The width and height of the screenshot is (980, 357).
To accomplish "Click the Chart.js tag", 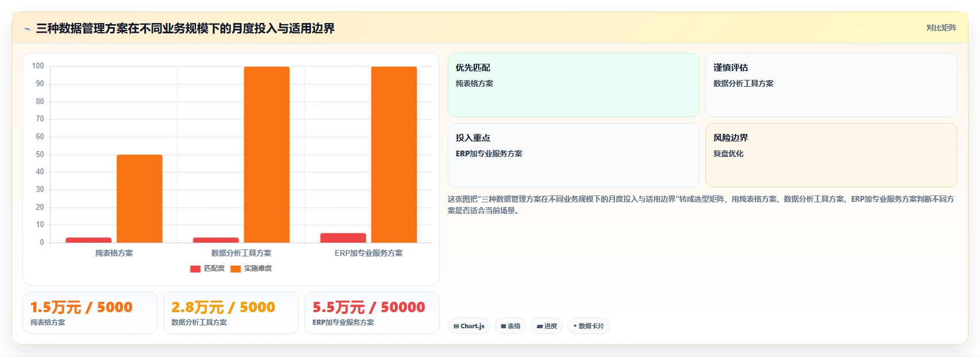I will pyautogui.click(x=469, y=326).
